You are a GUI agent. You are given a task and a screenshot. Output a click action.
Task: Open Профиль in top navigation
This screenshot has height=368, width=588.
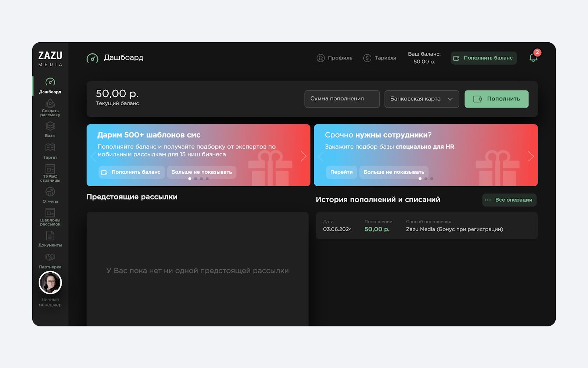pyautogui.click(x=334, y=58)
